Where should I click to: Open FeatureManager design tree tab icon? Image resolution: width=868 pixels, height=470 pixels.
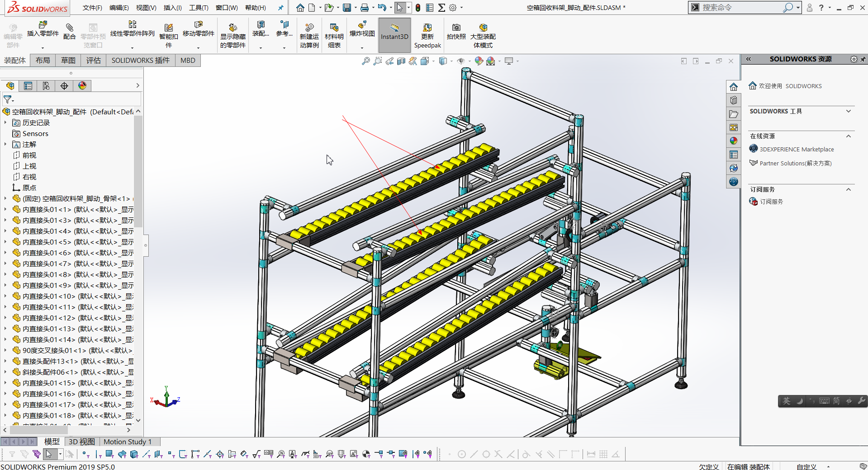pyautogui.click(x=10, y=86)
